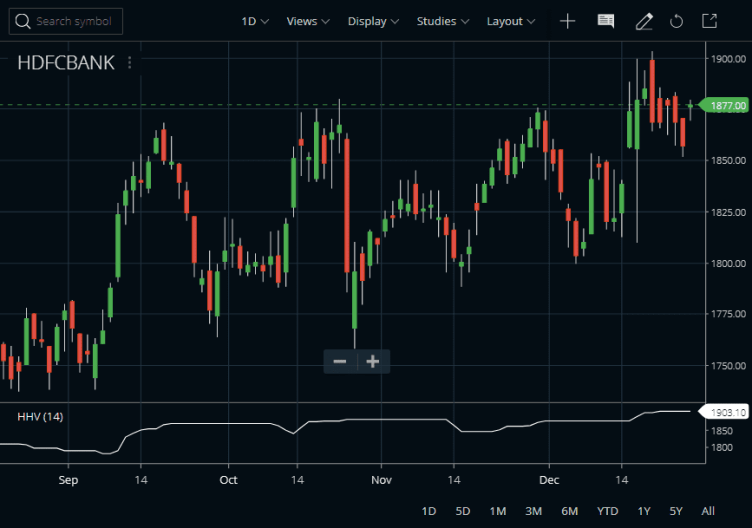752x528 pixels.
Task: Open the pencil drawing tools
Action: pos(644,21)
